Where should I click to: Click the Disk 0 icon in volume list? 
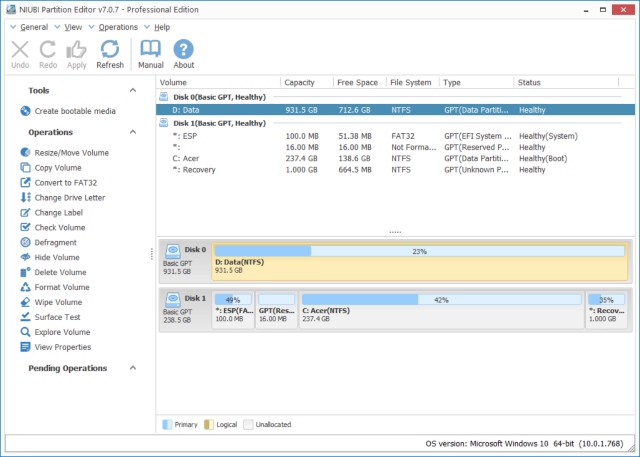(164, 97)
